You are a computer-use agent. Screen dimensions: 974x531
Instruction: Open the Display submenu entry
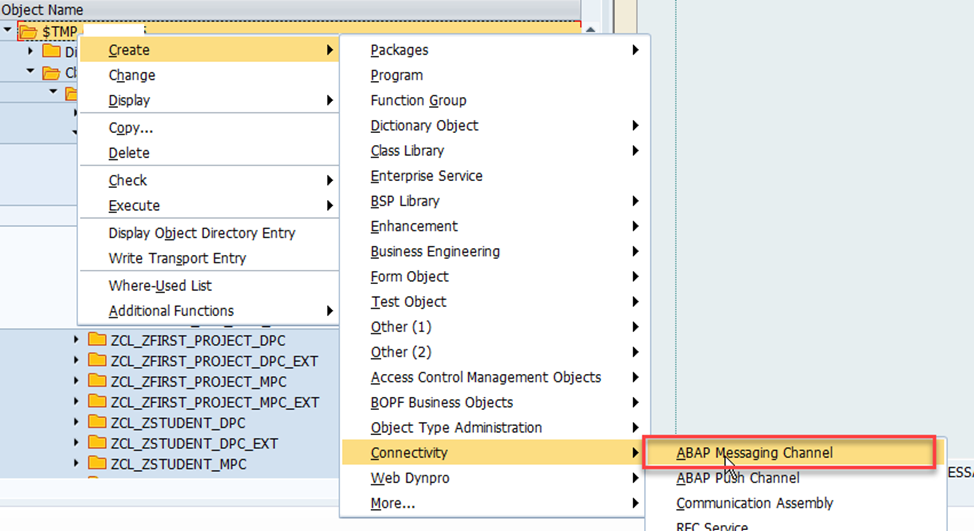(209, 100)
